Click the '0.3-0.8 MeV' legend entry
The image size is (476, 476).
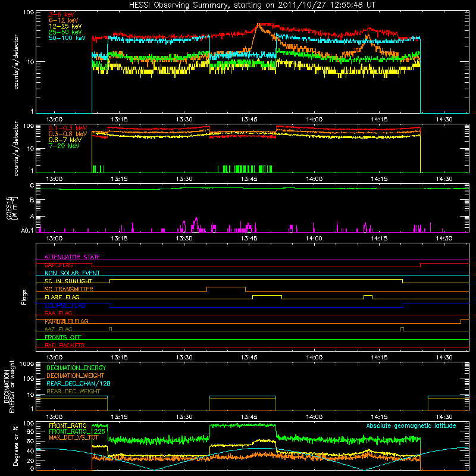click(68, 134)
